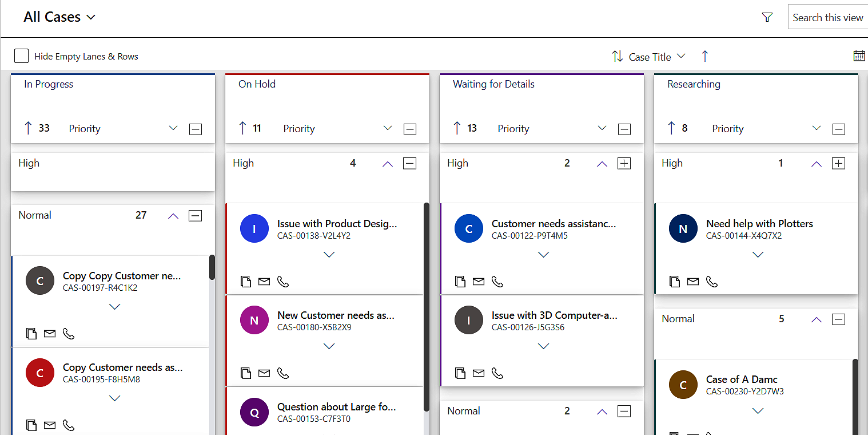This screenshot has width=868, height=435.
Task: Click note icon on CAS-00197-R4C1K2 card
Action: pos(31,333)
